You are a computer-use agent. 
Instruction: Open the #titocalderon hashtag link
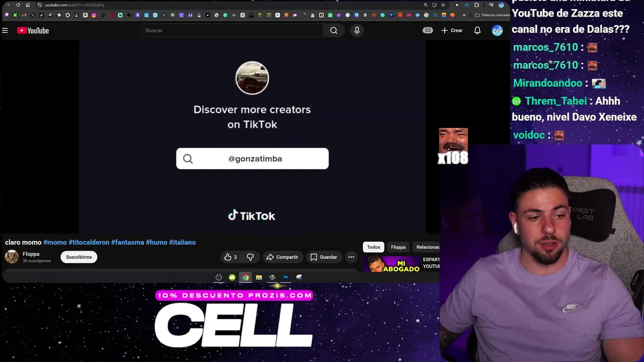tap(89, 242)
